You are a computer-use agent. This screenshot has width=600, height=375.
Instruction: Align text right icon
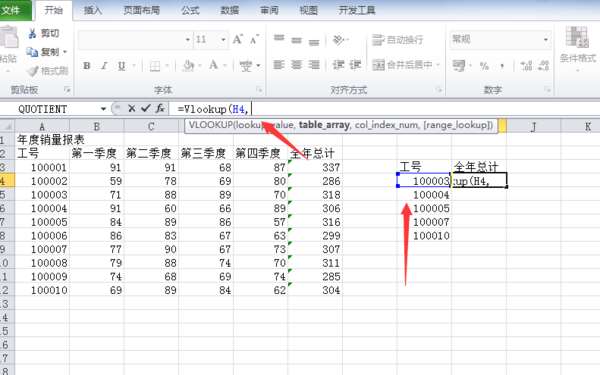(x=314, y=65)
